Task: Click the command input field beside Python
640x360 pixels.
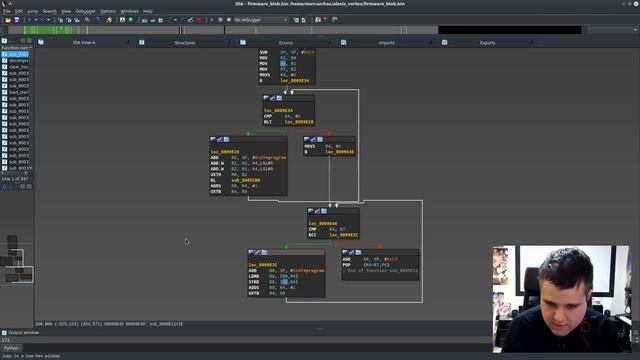Action: (x=256, y=348)
